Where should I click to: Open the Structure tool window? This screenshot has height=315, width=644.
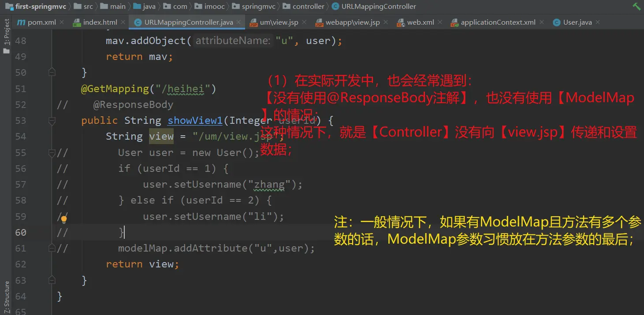click(6, 294)
